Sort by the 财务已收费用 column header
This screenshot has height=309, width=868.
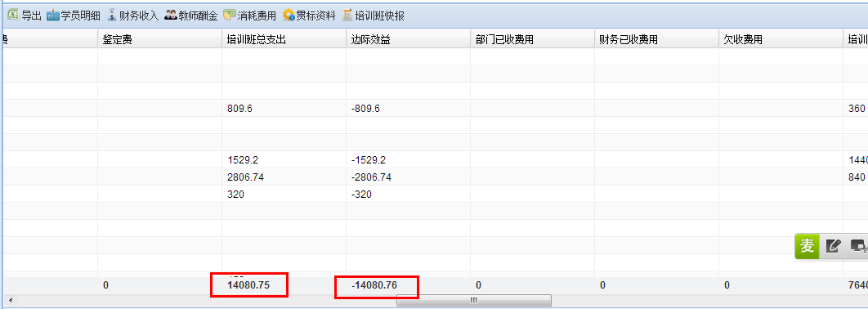pos(656,39)
